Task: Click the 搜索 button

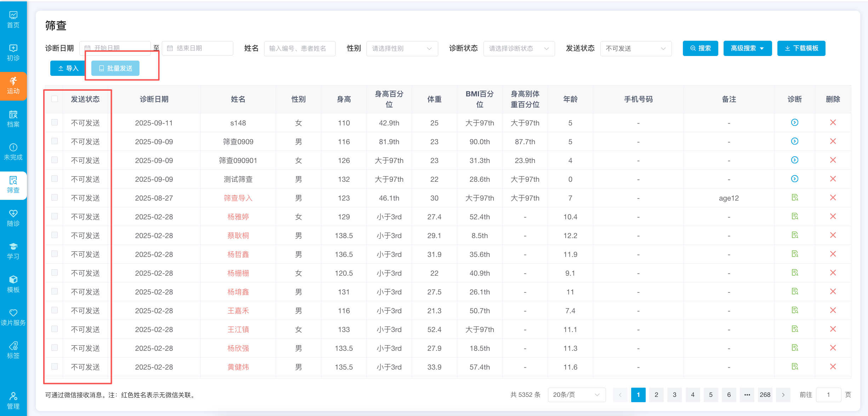Action: click(x=700, y=49)
